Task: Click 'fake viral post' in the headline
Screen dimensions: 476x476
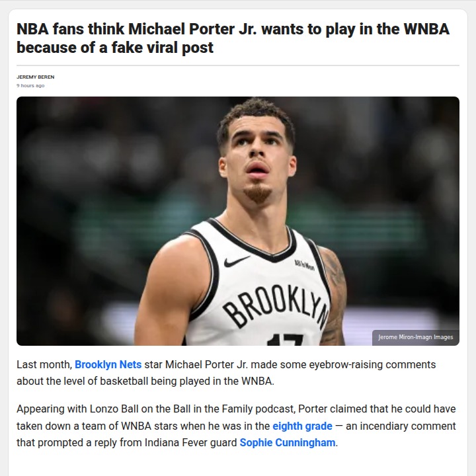Action: 163,48
